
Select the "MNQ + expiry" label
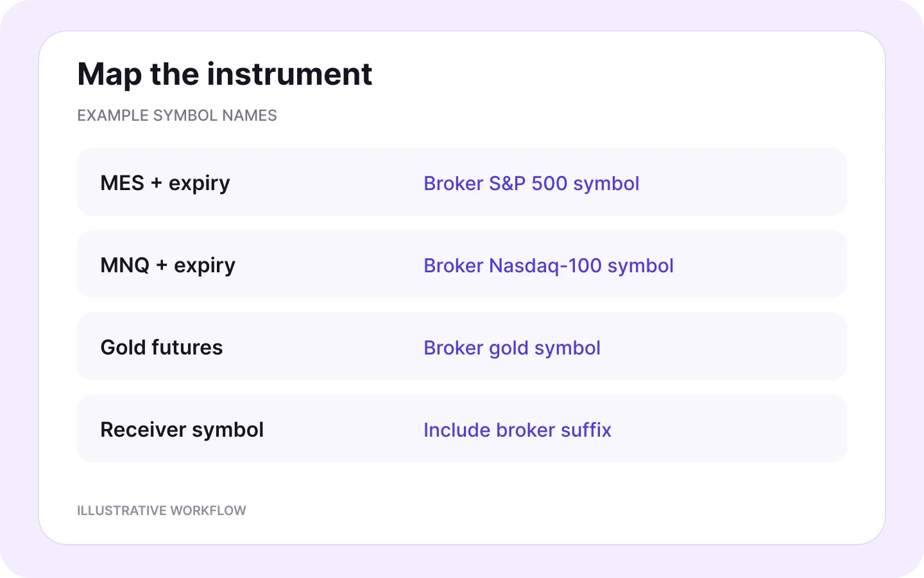pos(168,265)
